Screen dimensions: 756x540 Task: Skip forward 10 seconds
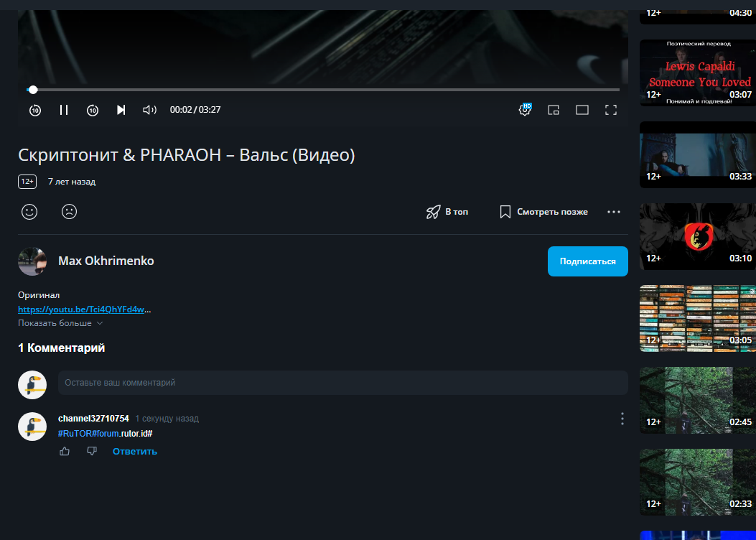[92, 110]
